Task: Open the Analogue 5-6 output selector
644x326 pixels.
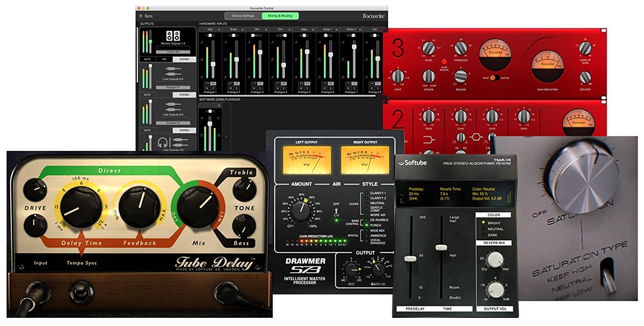Action: 173,122
